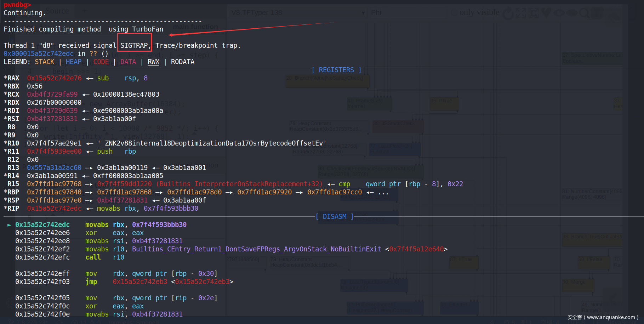Toggle the only visible checkbox
Image resolution: width=644 pixels, height=324 pixels.
click(x=454, y=13)
